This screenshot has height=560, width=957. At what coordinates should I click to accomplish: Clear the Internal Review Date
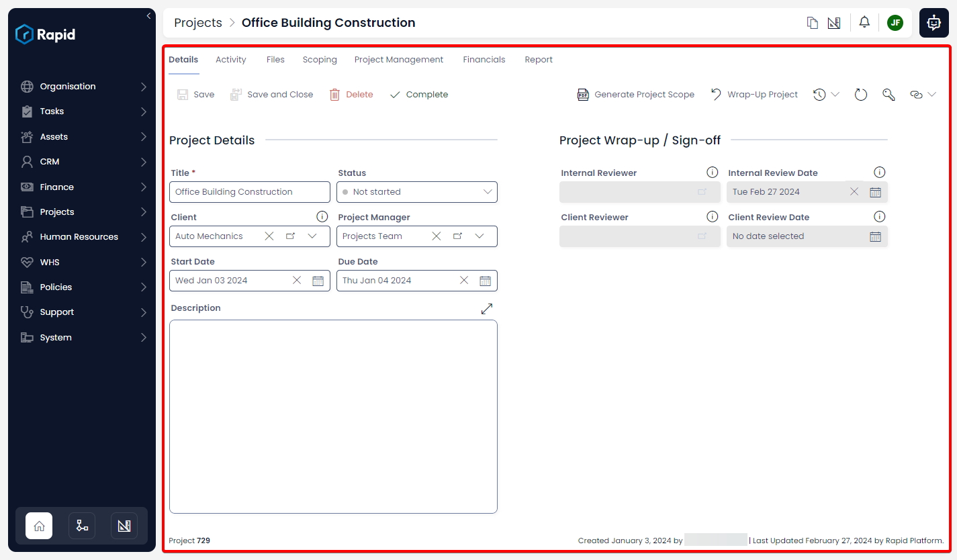854,192
